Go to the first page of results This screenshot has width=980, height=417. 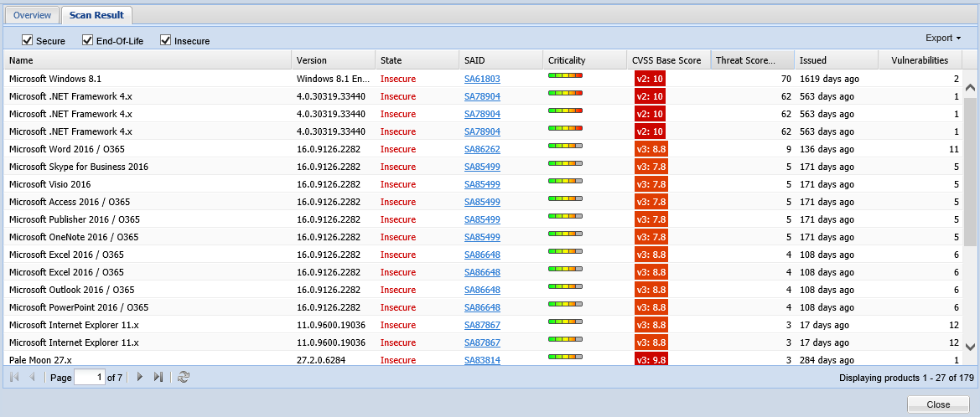point(14,378)
